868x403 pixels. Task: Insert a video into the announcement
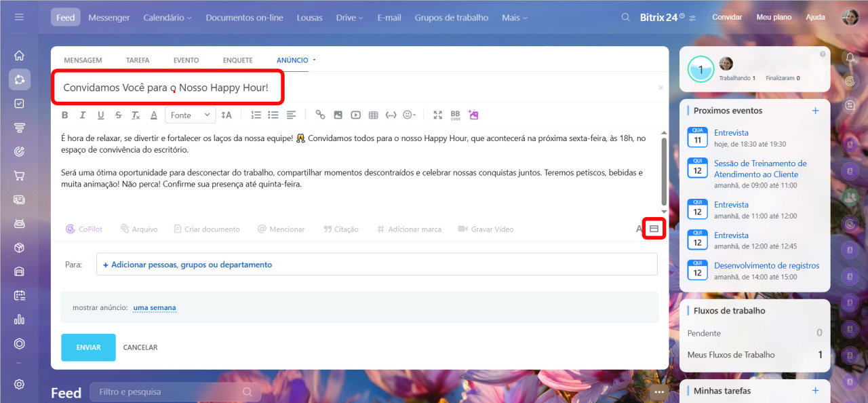[x=355, y=115]
